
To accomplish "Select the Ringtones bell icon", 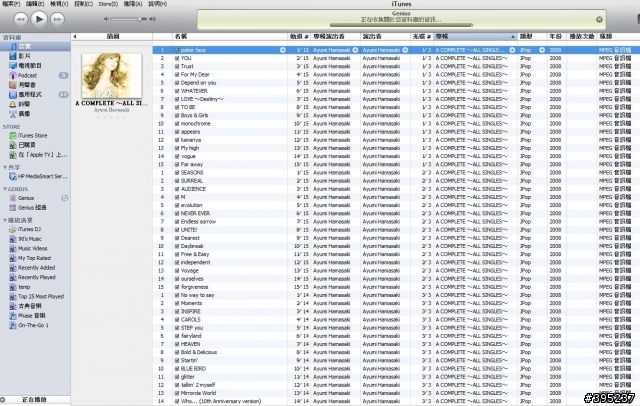I will click(13, 104).
